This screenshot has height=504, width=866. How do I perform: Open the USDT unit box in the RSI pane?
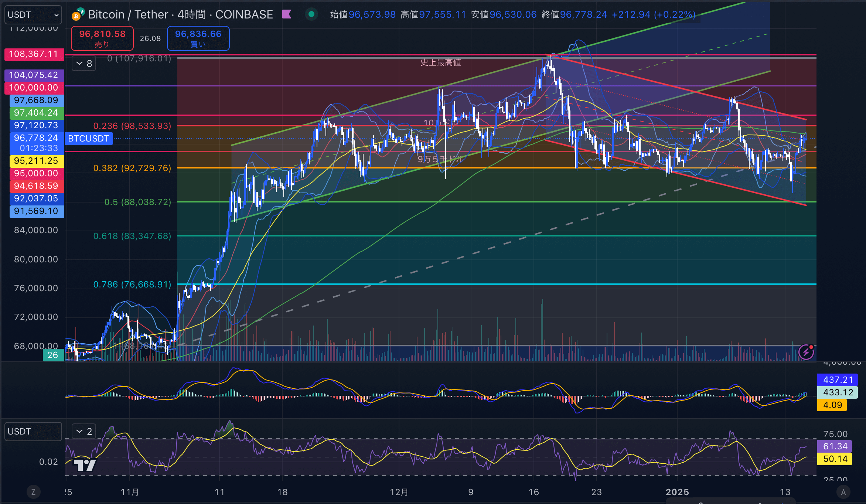(x=33, y=432)
